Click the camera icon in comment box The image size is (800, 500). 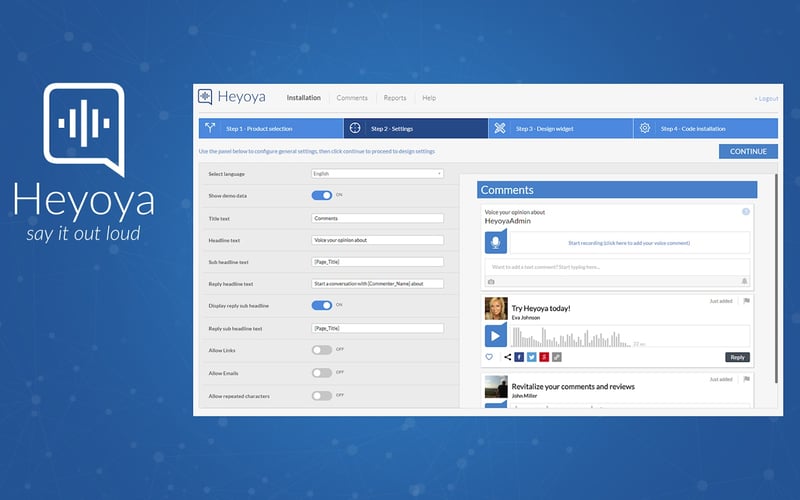491,282
